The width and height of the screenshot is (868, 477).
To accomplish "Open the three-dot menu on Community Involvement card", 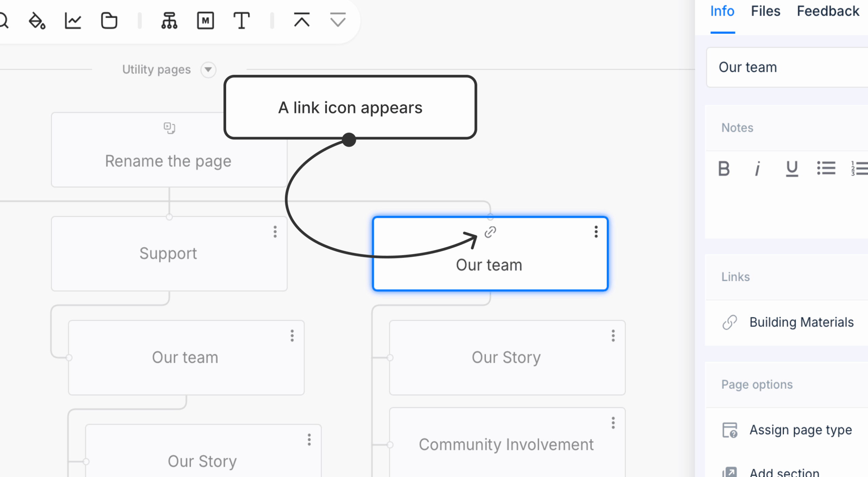I will click(613, 423).
